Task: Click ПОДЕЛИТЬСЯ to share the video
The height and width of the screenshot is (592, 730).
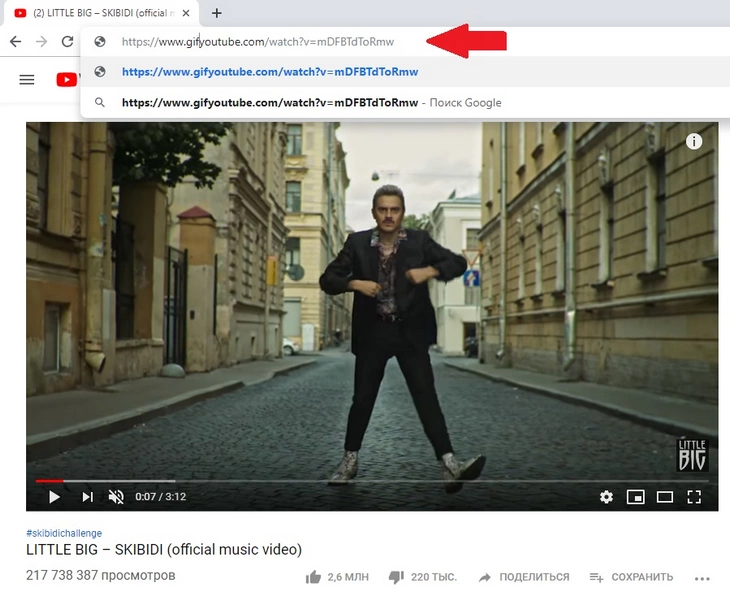Action: [524, 577]
